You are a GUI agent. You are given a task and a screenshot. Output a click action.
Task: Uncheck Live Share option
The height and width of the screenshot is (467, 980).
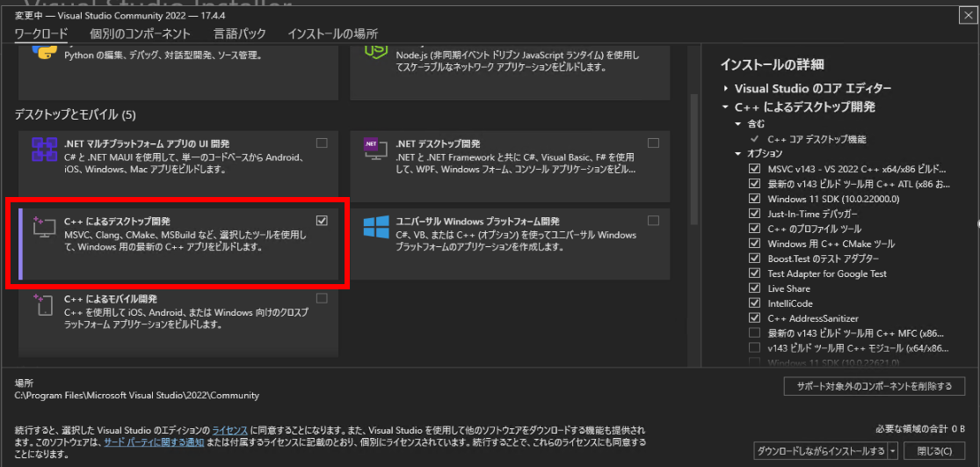click(754, 288)
